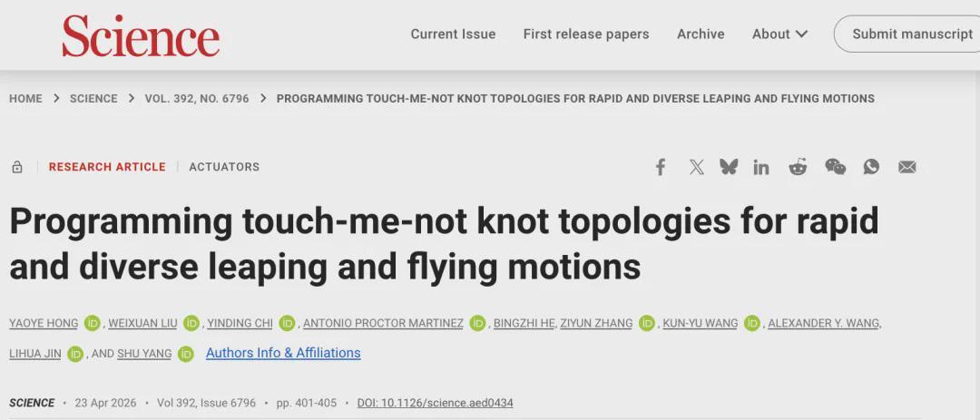
Task: Click Submit manuscript button
Action: [907, 34]
